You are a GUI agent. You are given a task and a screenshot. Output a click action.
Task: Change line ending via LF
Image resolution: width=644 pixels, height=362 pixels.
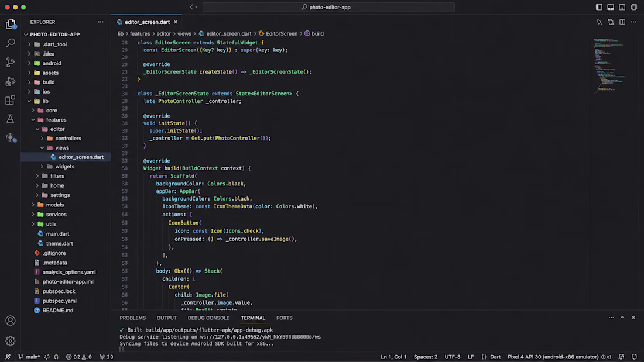[x=471, y=357]
